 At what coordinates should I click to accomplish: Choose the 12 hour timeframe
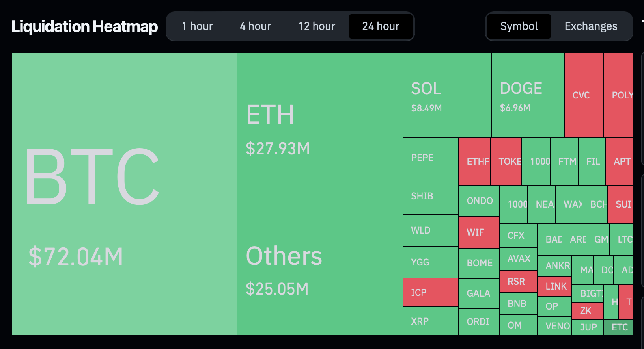(x=317, y=26)
